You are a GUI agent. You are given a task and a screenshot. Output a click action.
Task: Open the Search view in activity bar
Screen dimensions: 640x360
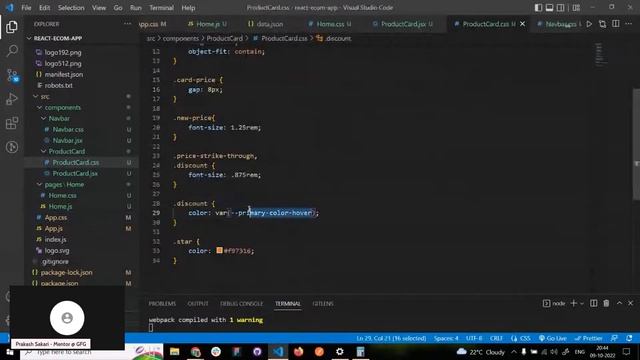[x=12, y=51]
